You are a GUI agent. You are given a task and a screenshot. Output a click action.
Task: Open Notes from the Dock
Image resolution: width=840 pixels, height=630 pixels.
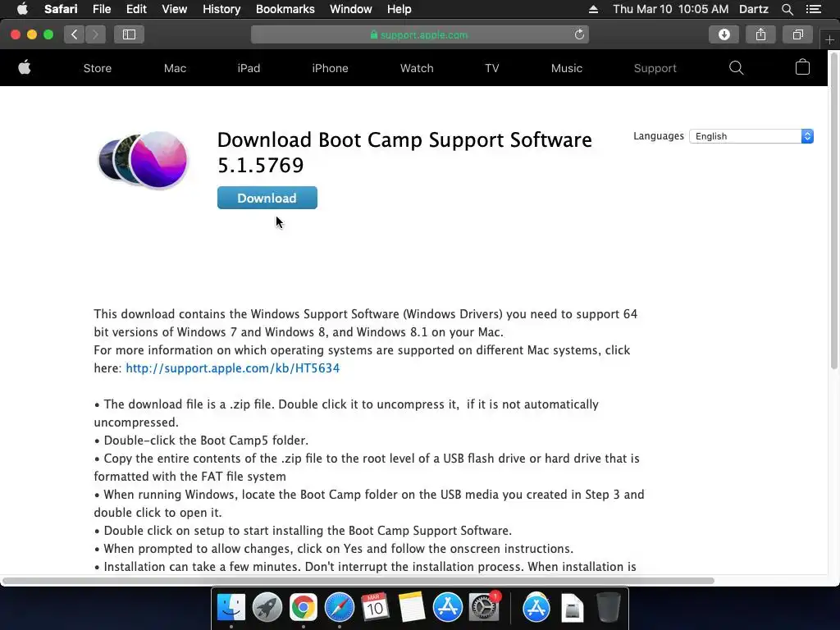click(412, 608)
